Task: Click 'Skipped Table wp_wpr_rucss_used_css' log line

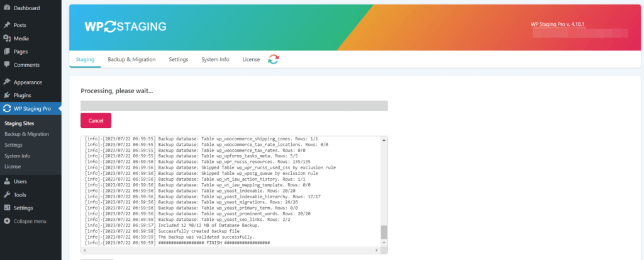Action: [210, 168]
